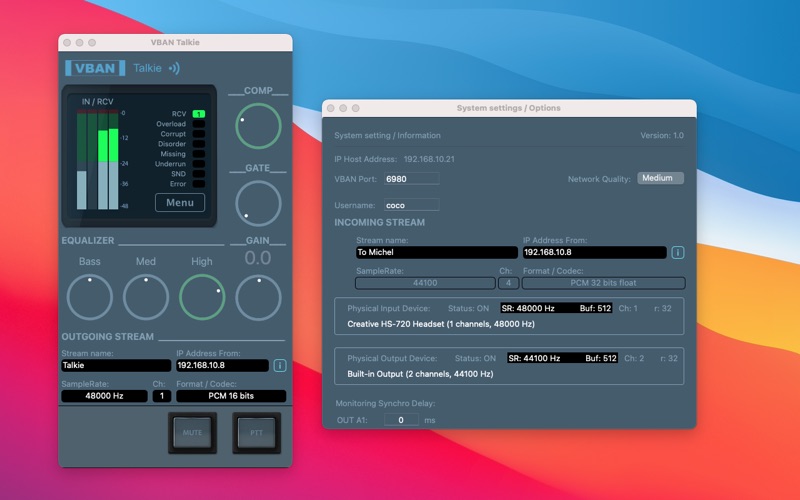Image resolution: width=800 pixels, height=500 pixels.
Task: Click Physical Output Device Status: ON text
Action: pos(475,359)
